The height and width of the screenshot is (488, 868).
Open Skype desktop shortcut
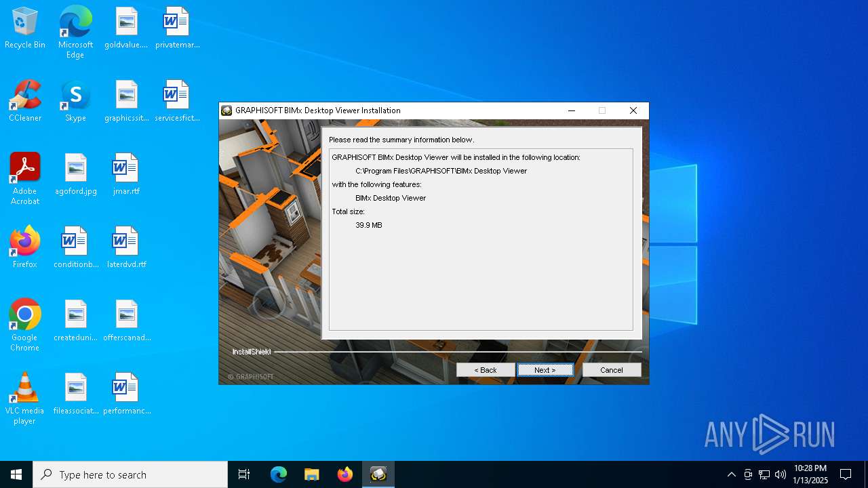tap(75, 102)
